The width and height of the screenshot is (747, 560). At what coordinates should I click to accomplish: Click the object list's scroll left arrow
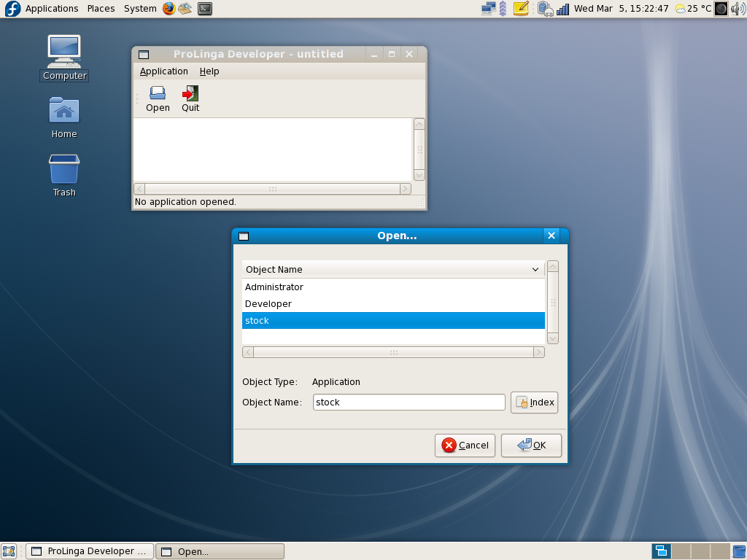248,352
